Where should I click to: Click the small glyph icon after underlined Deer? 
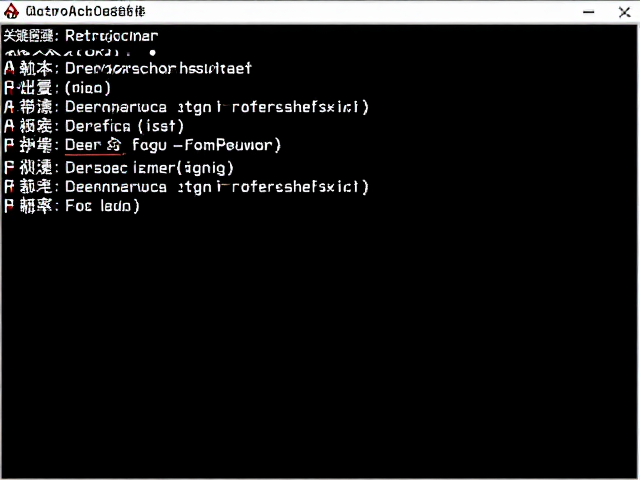tap(114, 145)
